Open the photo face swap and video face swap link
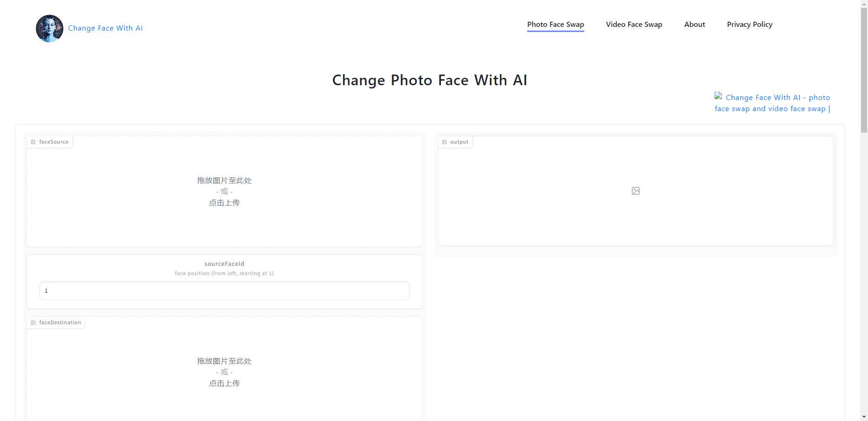This screenshot has height=421, width=868. click(772, 103)
